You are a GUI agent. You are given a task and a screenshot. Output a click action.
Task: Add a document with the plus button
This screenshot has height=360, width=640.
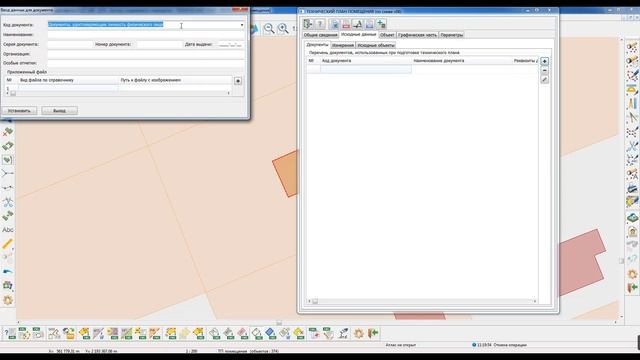[544, 61]
